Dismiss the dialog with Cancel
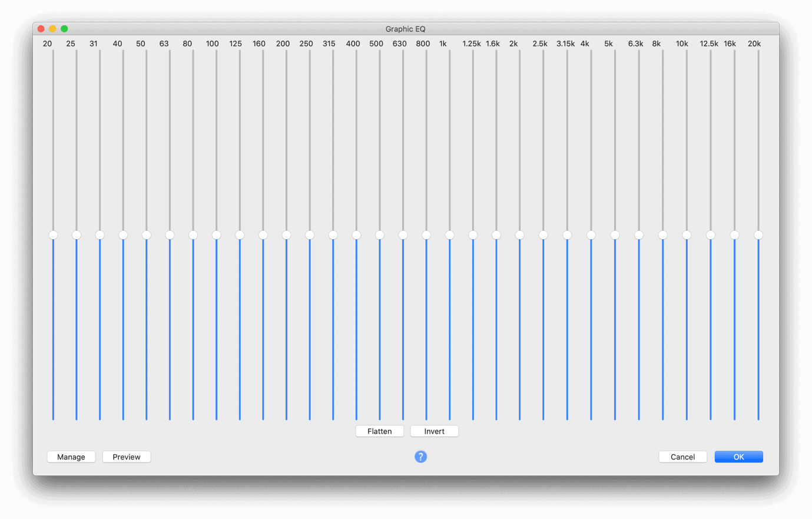 (682, 457)
